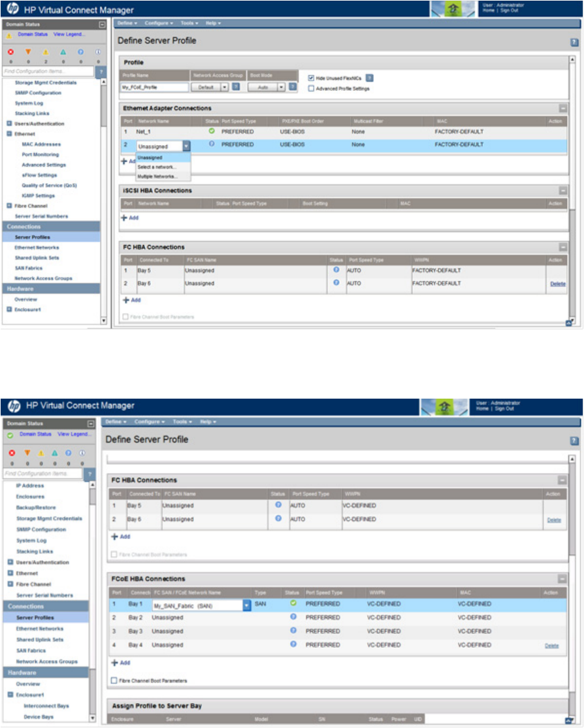This screenshot has width=584, height=728.
Task: Click the orange major status icon in the top window
Action: 28,52
